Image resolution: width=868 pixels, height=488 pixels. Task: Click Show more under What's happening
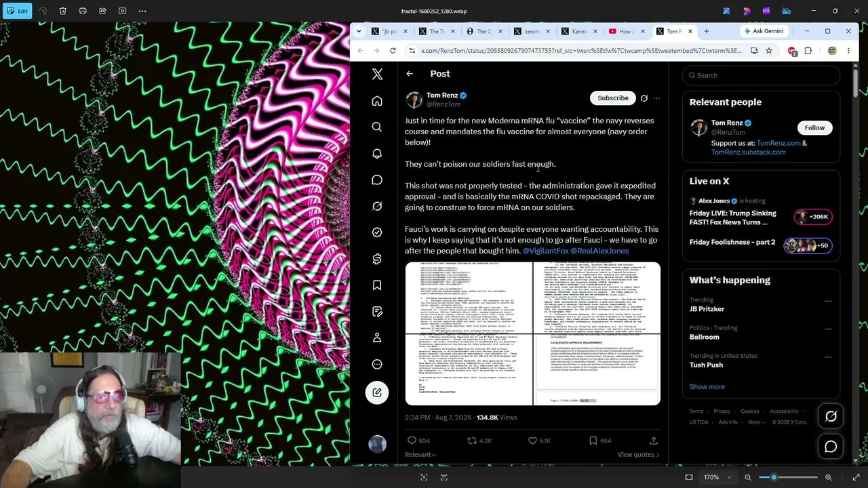[707, 387]
